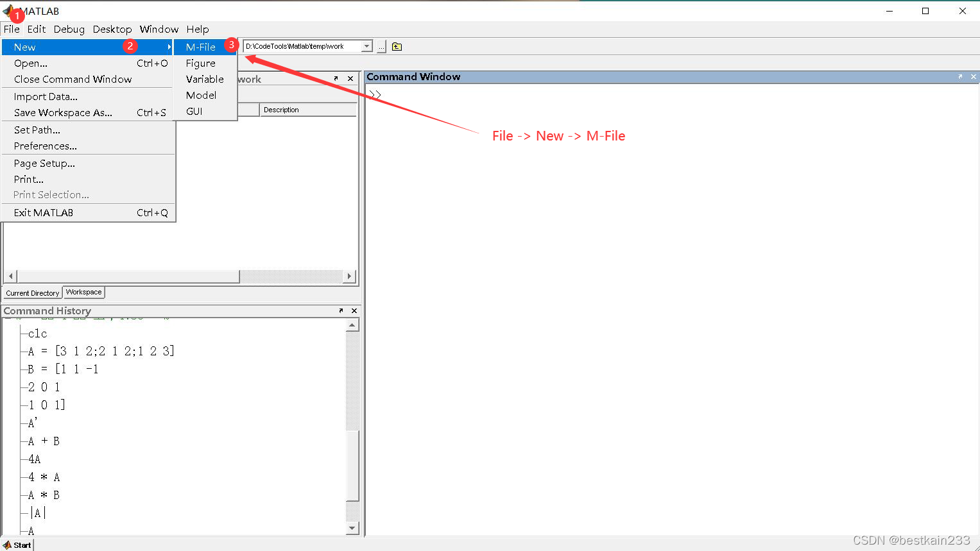Expand the current directory path dropdown

point(367,46)
